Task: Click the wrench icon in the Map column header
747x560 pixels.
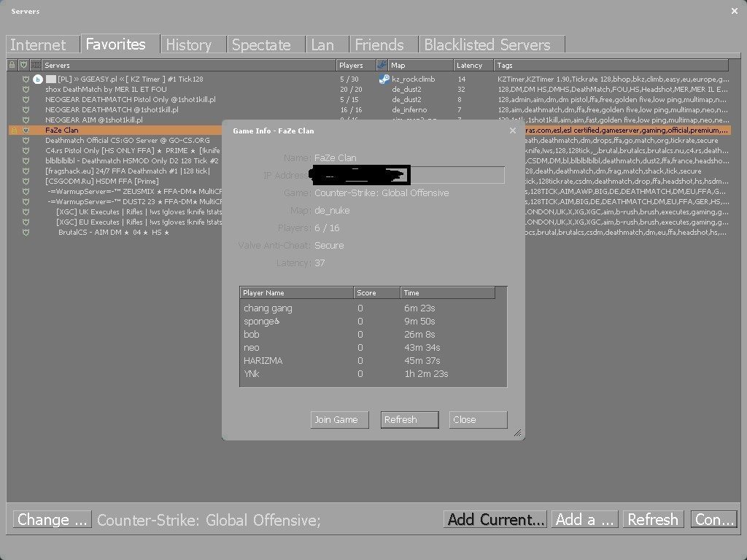Action: pyautogui.click(x=381, y=65)
